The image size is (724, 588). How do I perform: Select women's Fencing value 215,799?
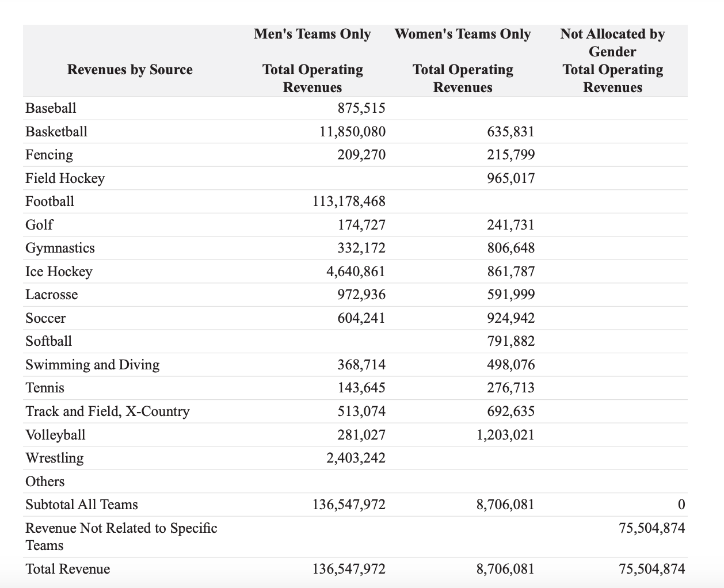pos(510,155)
